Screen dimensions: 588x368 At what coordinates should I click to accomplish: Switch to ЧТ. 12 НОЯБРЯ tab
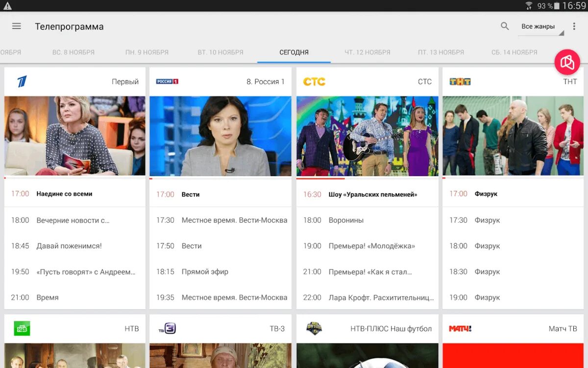[367, 52]
